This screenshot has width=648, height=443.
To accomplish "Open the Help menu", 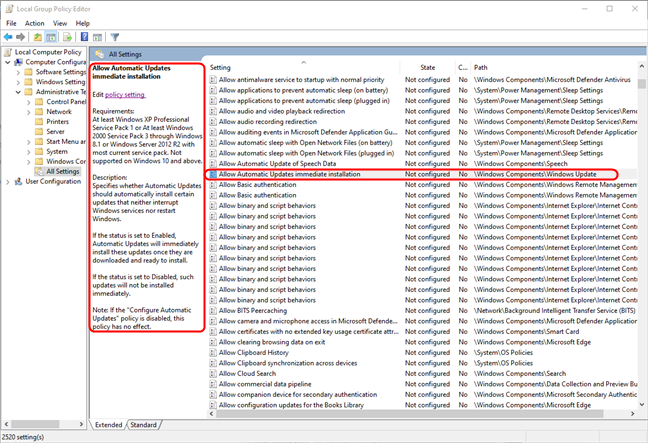I will (x=83, y=24).
